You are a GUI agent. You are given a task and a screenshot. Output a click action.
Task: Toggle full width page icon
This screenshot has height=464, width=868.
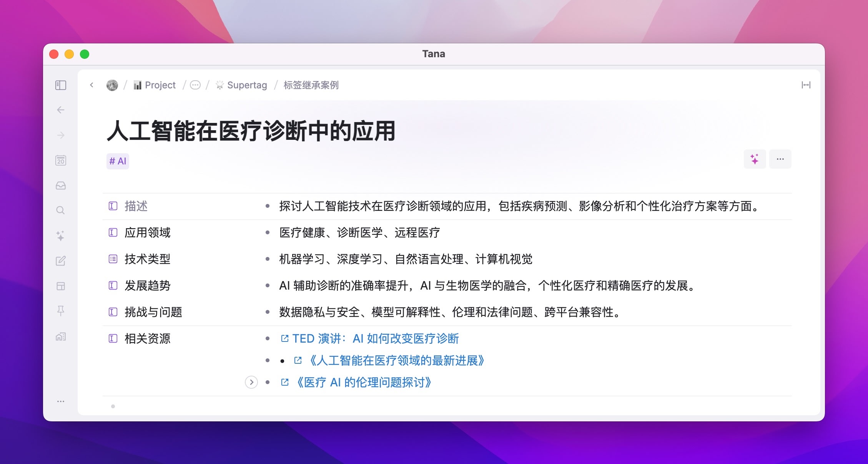click(x=806, y=85)
